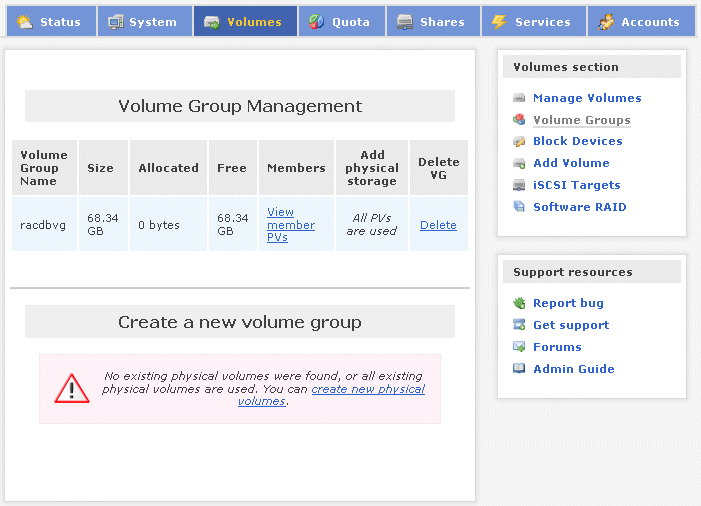Follow the create new physical volumes link
Screen dimensions: 701x506
click(x=366, y=389)
